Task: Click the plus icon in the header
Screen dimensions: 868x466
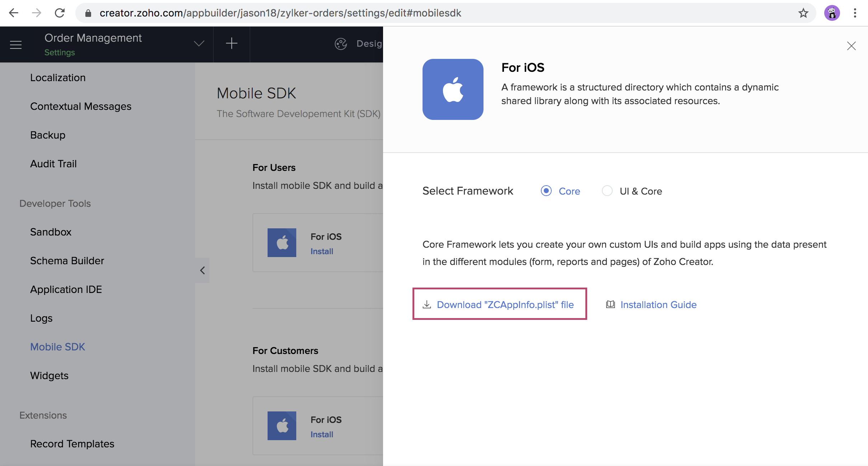Action: pos(232,43)
